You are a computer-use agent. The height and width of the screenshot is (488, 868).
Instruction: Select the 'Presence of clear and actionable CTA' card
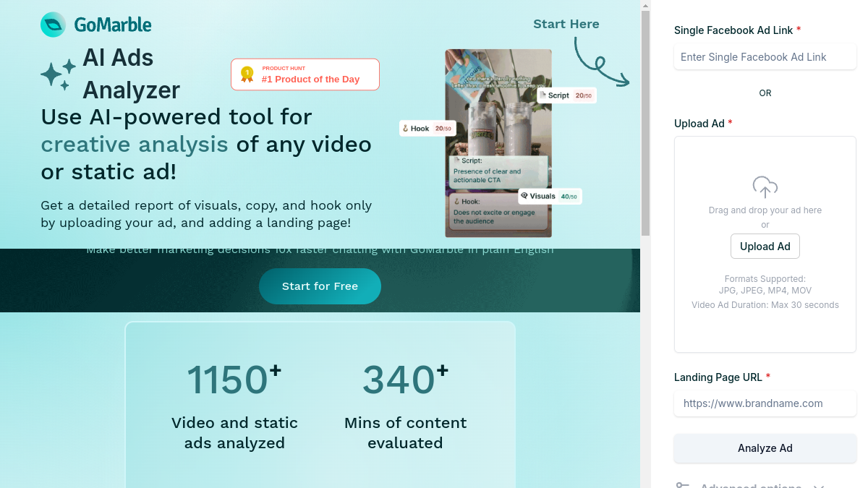(498, 171)
